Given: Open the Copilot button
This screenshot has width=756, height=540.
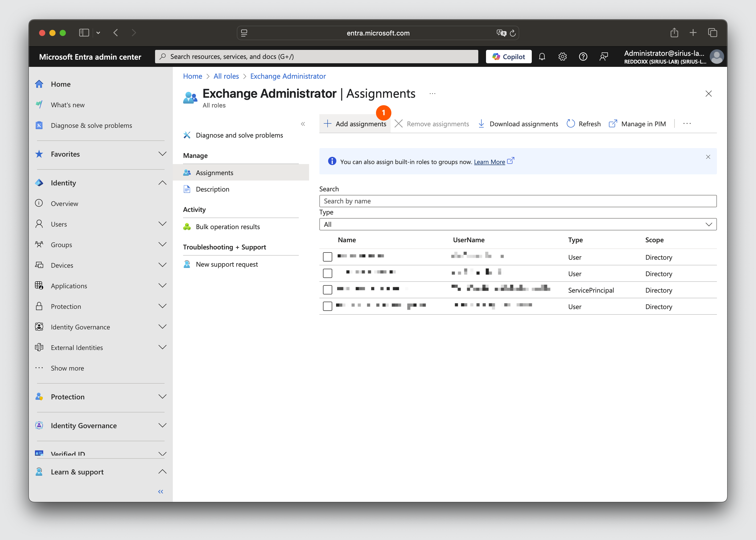Looking at the screenshot, I should 509,57.
